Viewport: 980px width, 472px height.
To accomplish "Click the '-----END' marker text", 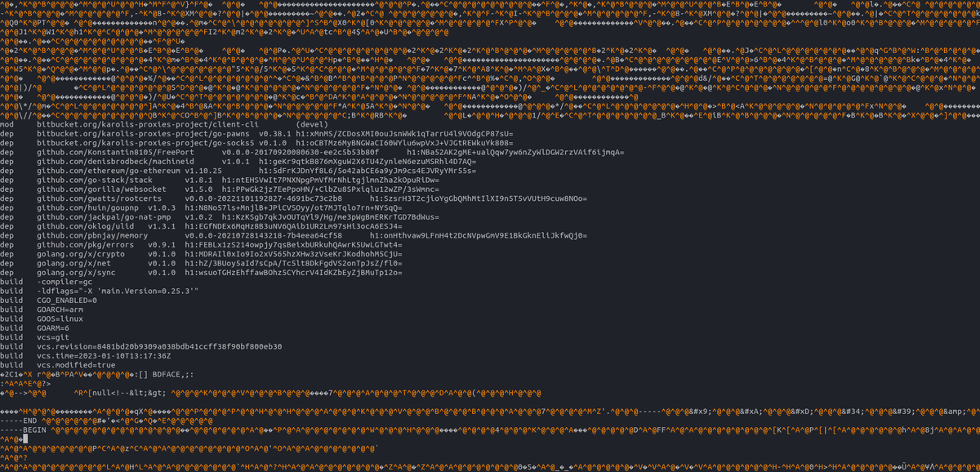I will pyautogui.click(x=20, y=420).
